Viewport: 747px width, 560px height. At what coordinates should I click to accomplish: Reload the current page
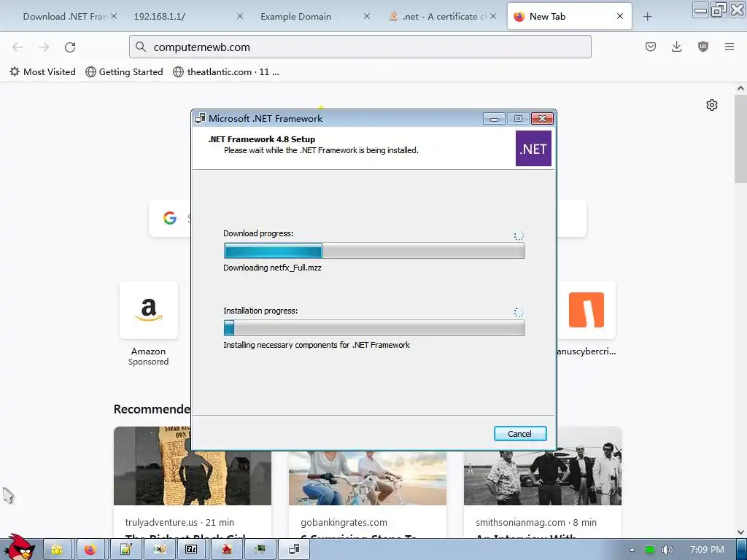point(70,47)
